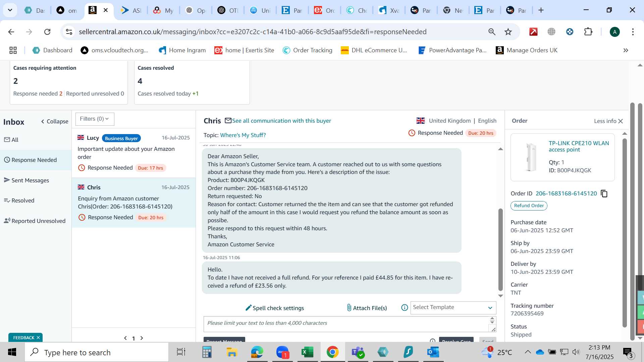Switch to the Xva browser tab
The image size is (644, 362).
[x=389, y=10]
